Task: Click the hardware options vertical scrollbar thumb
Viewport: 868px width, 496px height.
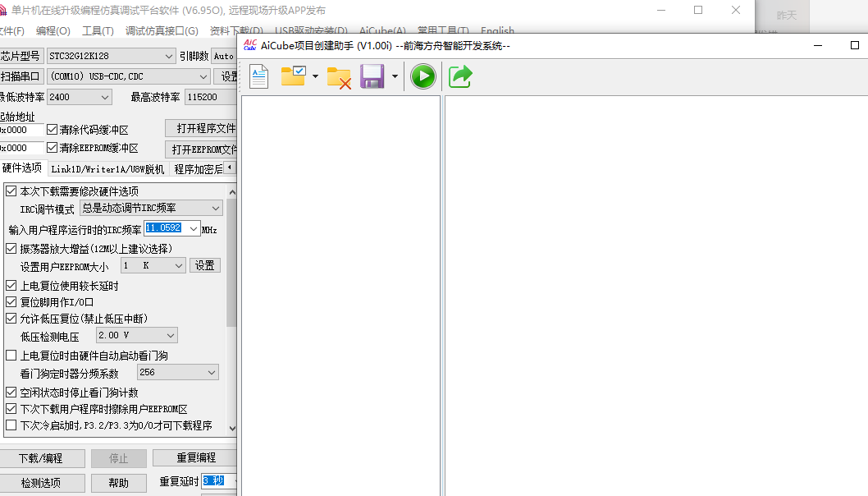Action: (232, 263)
